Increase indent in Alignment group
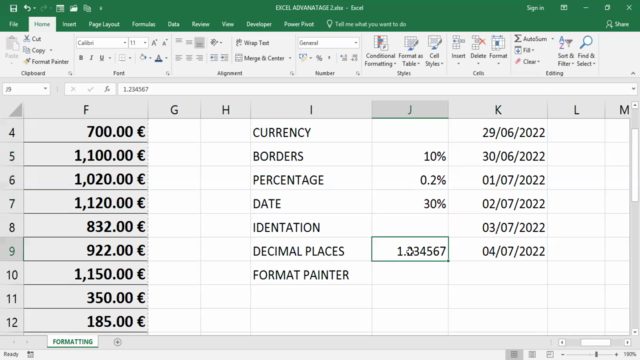 coord(224,58)
